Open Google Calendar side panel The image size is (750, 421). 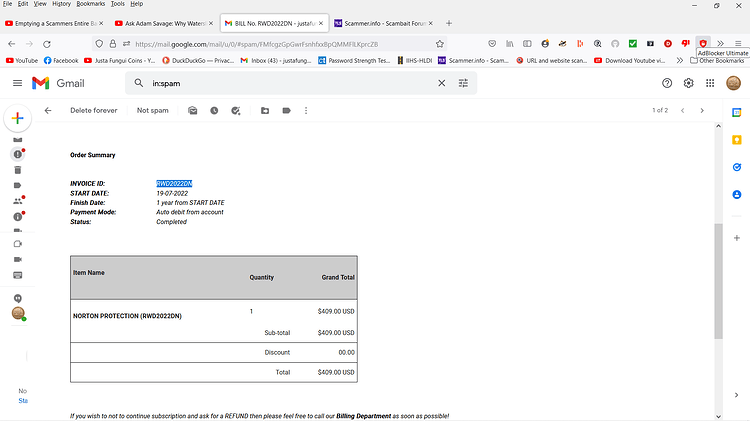(x=737, y=112)
